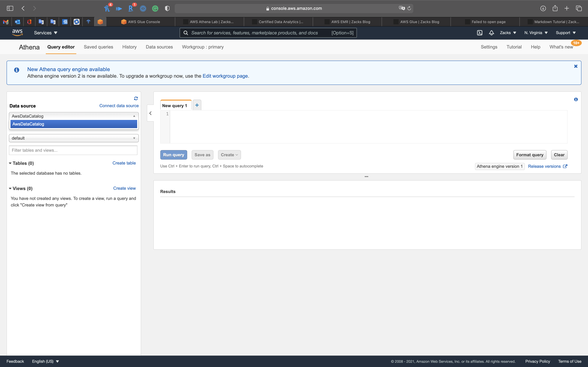Image resolution: width=588 pixels, height=367 pixels.
Task: Select AwsDataCatalog in the open list
Action: 74,124
